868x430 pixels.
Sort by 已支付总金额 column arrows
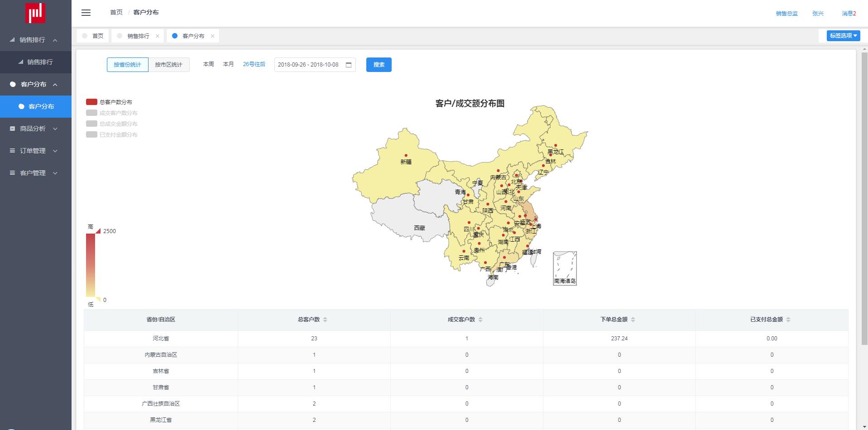click(x=788, y=320)
